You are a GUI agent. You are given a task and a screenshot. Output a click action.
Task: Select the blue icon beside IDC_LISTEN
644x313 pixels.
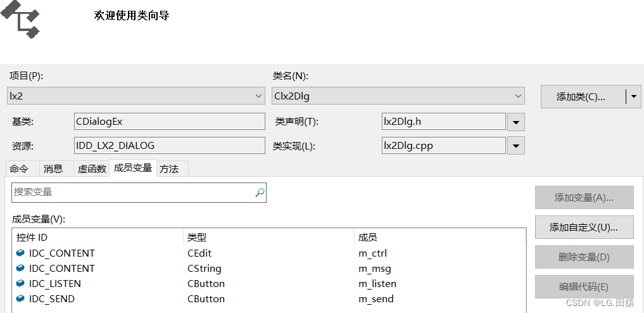(x=20, y=283)
